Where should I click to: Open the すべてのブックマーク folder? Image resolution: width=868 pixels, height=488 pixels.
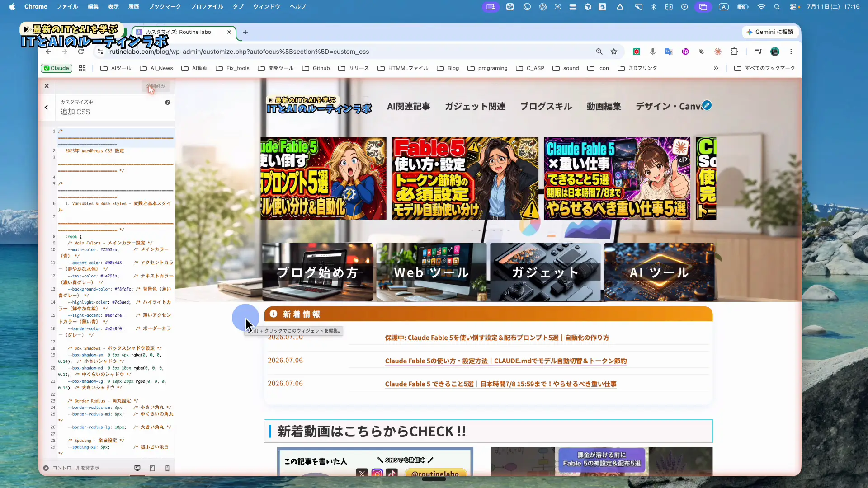tap(764, 68)
